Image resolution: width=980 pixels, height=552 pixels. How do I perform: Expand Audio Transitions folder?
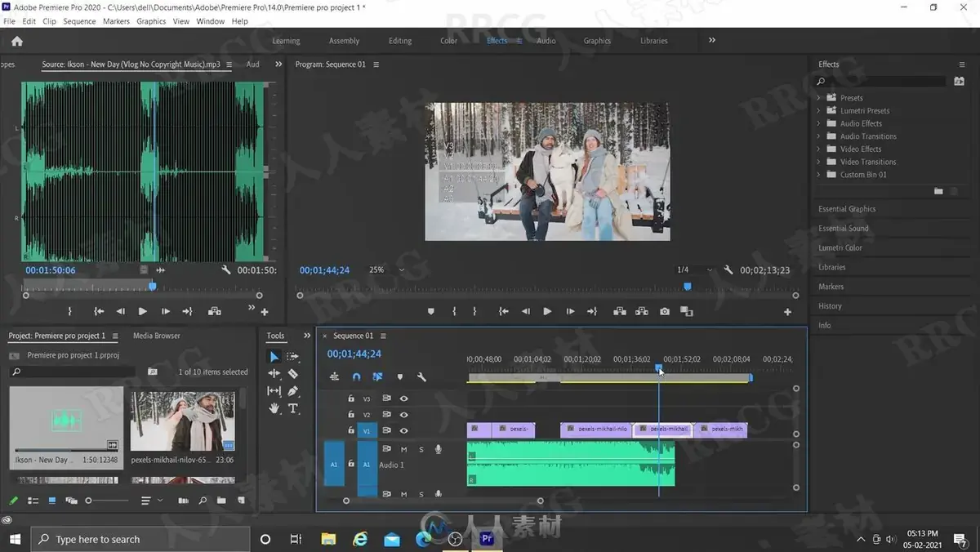819,136
